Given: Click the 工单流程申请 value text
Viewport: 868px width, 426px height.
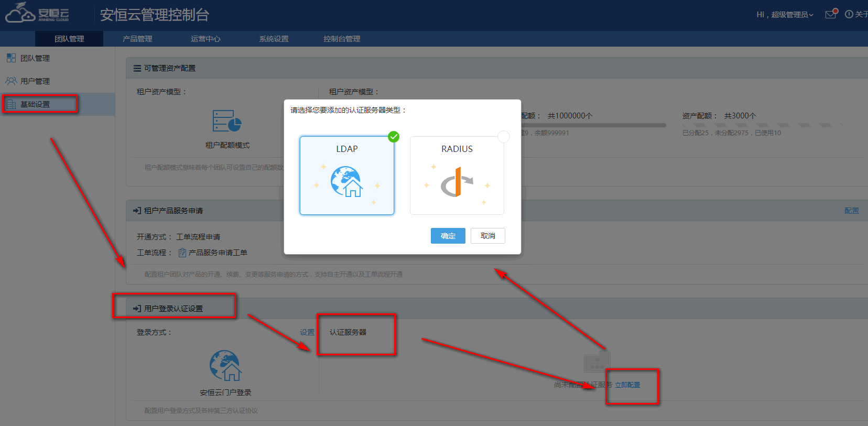Looking at the screenshot, I should coord(198,237).
